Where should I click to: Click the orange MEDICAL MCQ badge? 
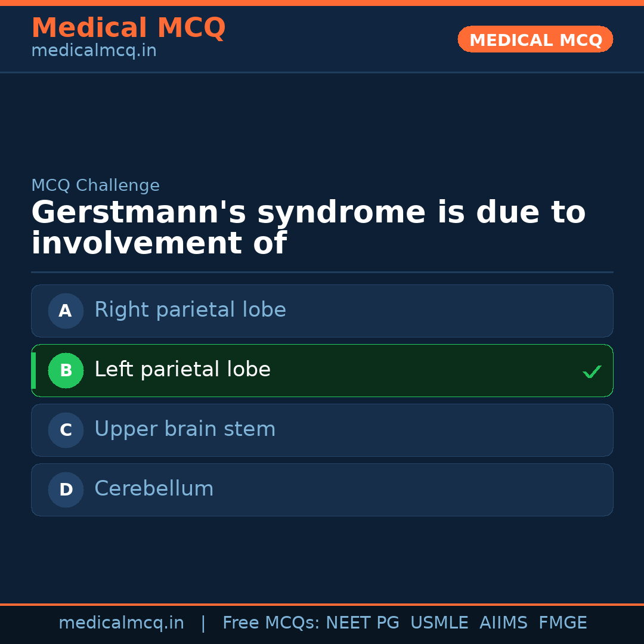point(535,40)
